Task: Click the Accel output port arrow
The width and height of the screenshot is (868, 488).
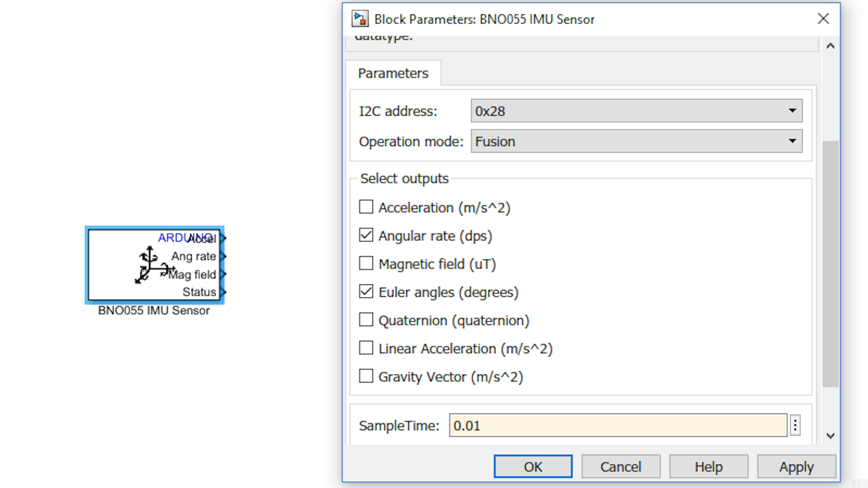Action: tap(223, 238)
